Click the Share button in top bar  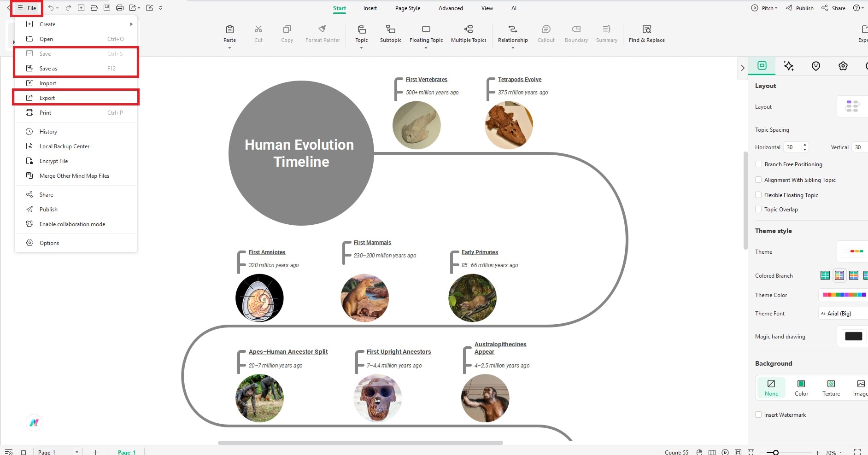pos(833,8)
